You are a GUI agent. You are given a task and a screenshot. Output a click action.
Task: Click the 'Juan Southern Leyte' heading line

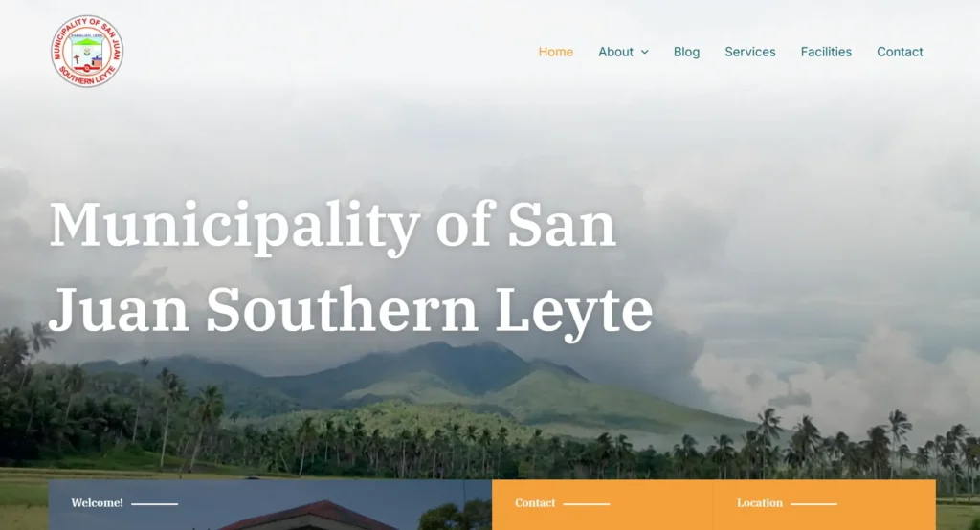tap(350, 311)
